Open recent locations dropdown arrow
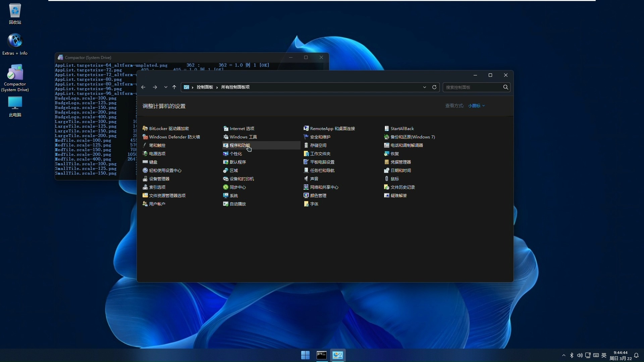 click(166, 87)
